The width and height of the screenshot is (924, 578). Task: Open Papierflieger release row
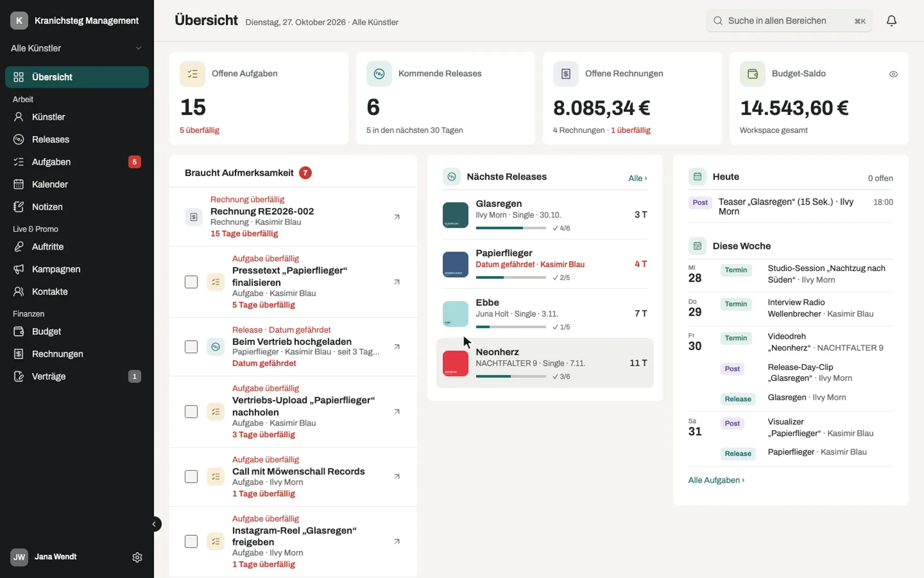point(545,264)
